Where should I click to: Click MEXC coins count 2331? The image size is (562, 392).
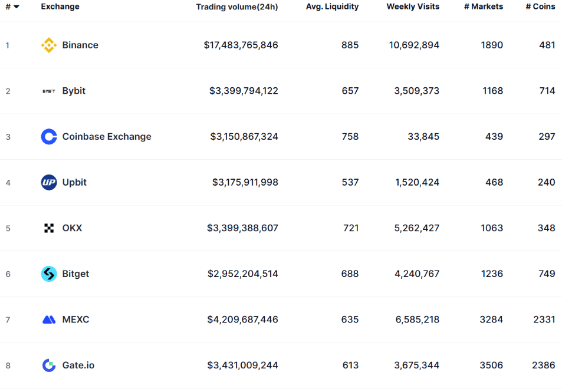(544, 319)
